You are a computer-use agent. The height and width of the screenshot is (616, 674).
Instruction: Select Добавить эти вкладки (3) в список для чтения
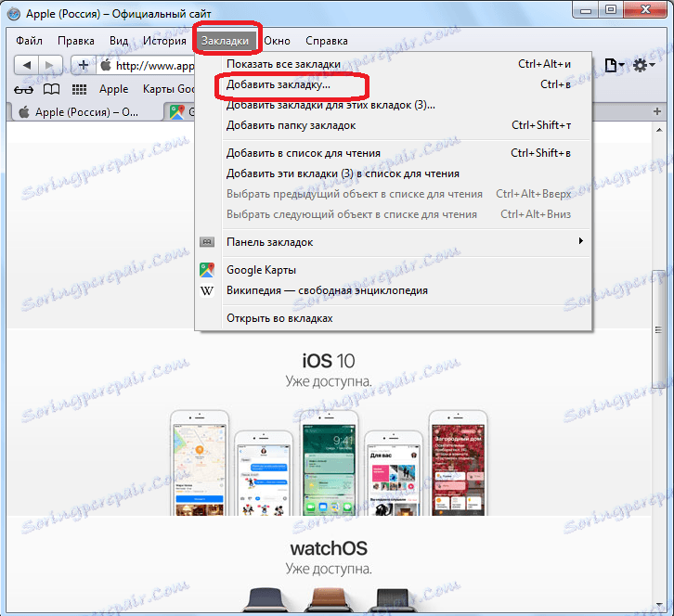[394, 174]
